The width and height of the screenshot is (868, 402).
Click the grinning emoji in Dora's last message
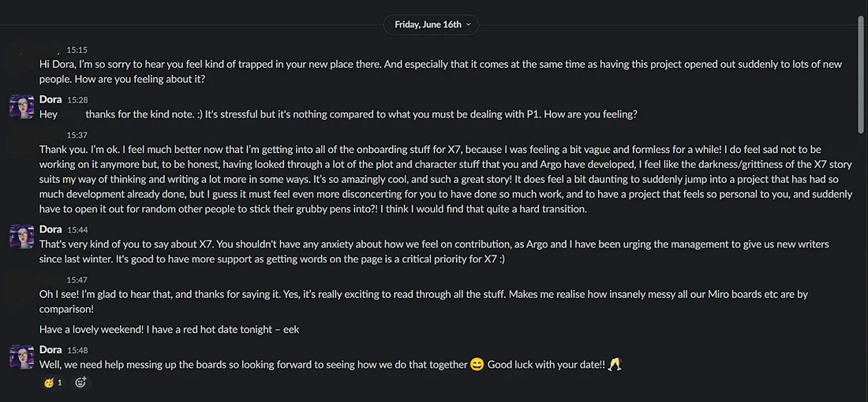[477, 365]
